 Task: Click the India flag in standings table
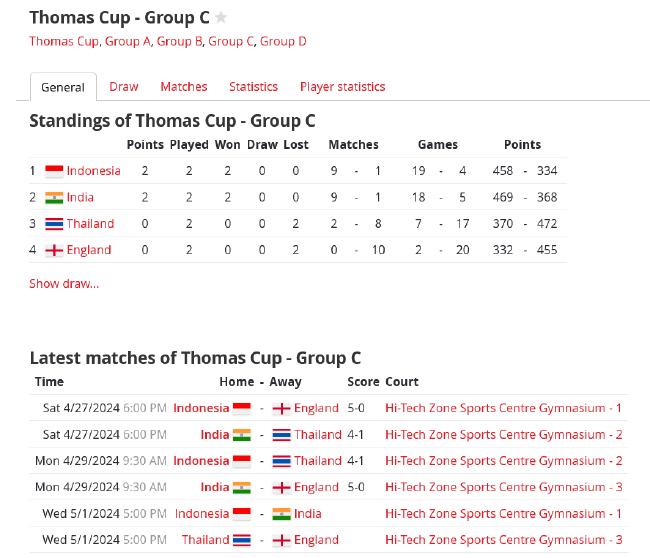[54, 197]
